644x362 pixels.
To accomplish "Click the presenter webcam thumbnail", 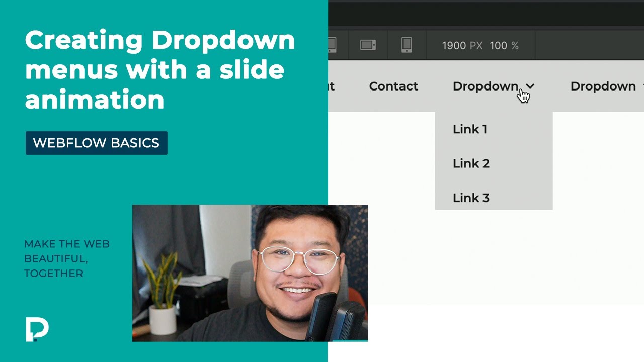I will (250, 273).
